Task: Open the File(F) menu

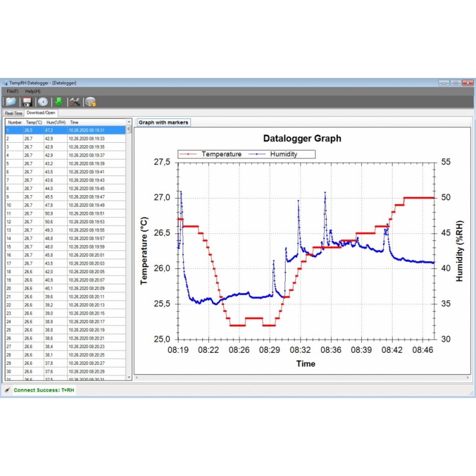Action: point(12,91)
